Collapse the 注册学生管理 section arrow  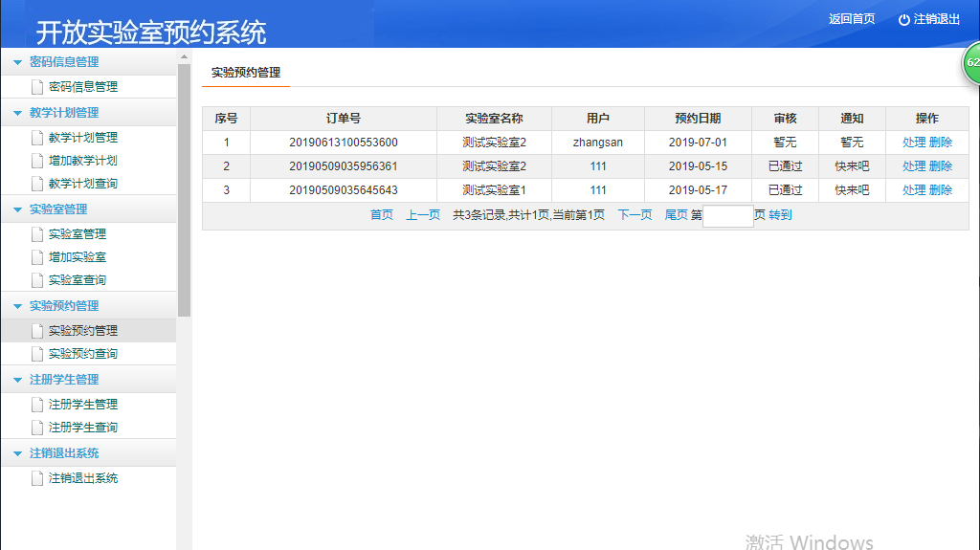[17, 380]
